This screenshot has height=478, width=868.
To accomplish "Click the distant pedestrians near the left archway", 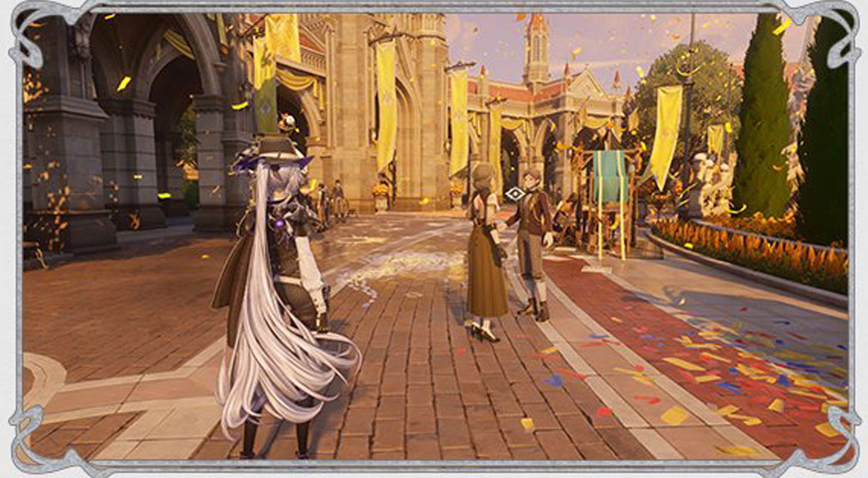I will click(x=331, y=202).
